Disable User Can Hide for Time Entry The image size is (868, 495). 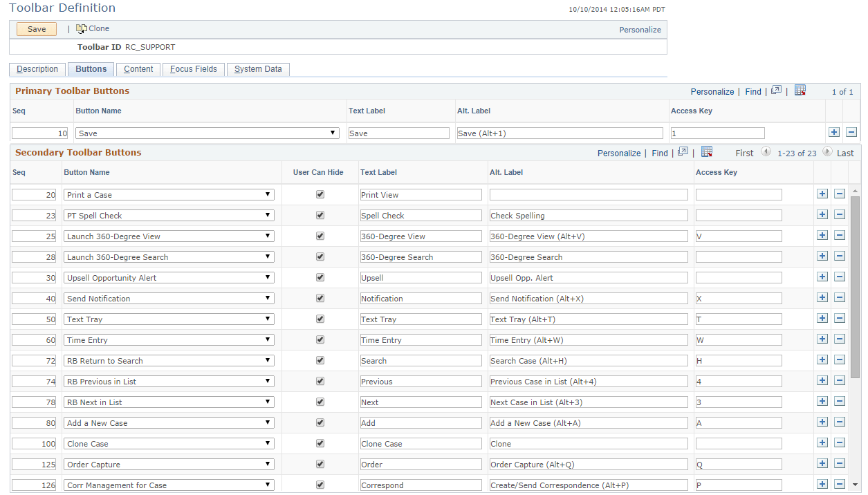click(x=320, y=339)
